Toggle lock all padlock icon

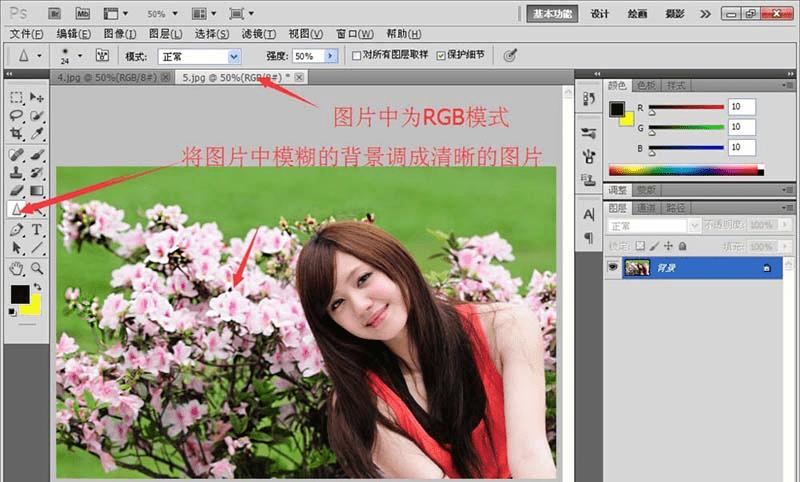[x=683, y=246]
